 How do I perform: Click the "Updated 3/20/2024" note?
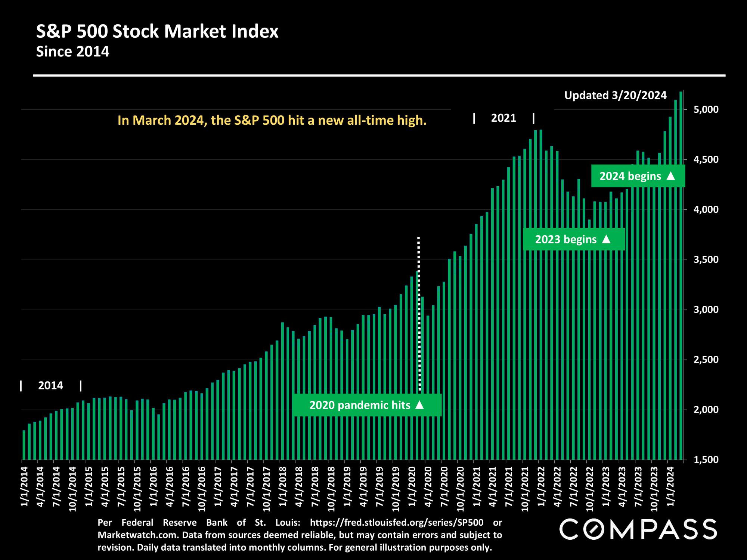pyautogui.click(x=615, y=96)
